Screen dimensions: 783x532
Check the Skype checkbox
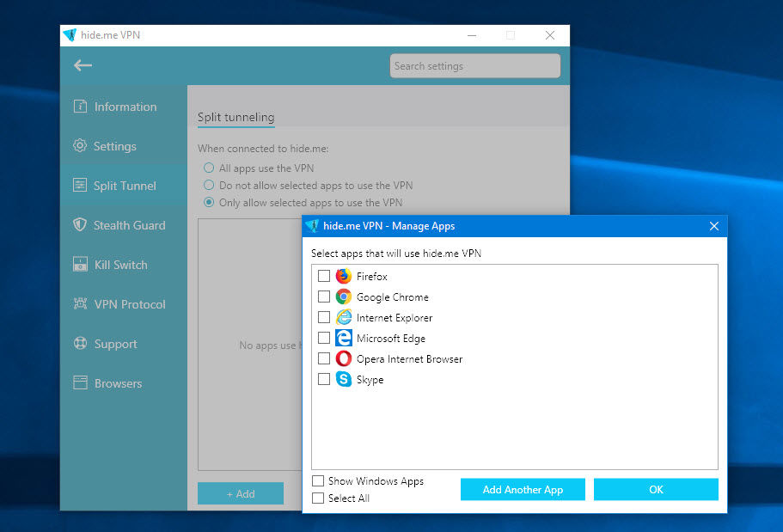point(324,379)
